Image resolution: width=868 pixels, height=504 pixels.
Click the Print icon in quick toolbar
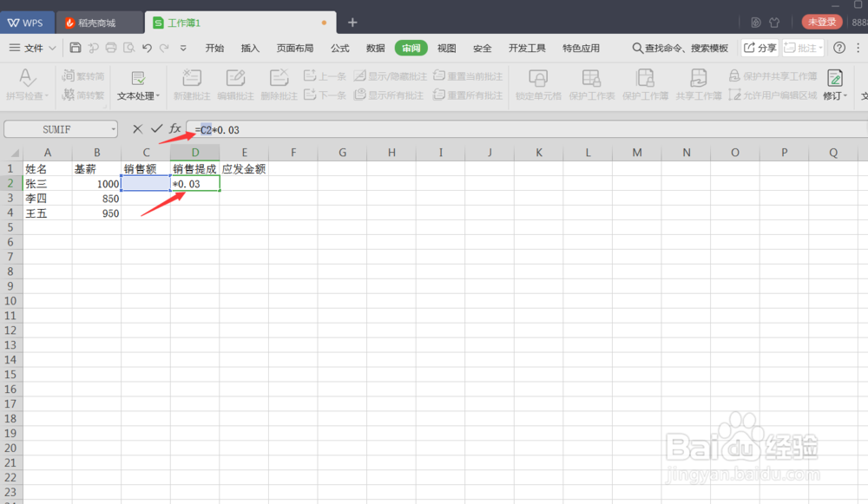(111, 48)
